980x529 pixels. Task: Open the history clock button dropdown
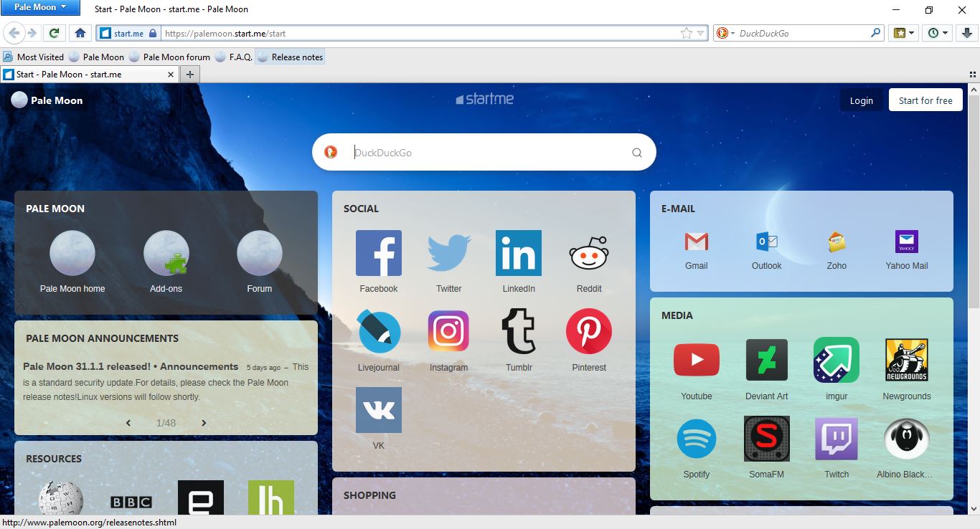(938, 33)
